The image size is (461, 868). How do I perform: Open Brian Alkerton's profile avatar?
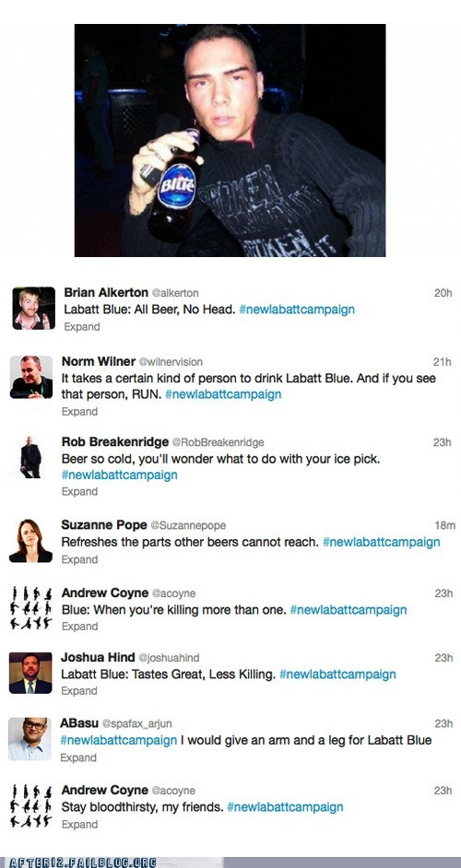(34, 309)
